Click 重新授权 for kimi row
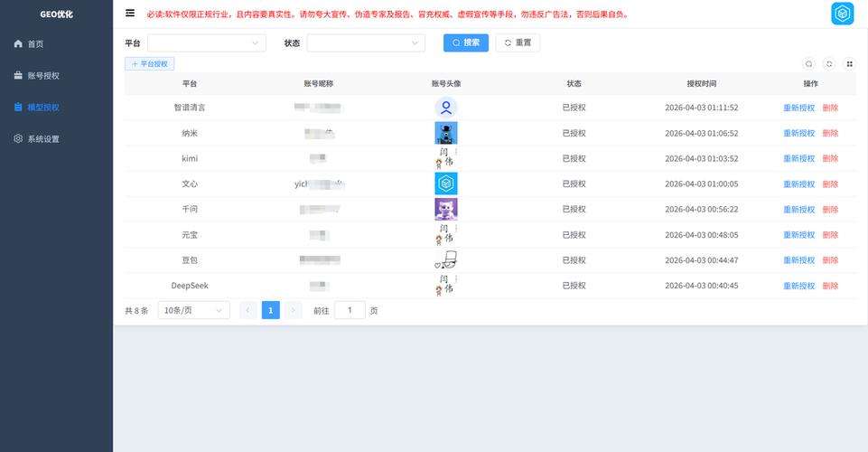Image resolution: width=868 pixels, height=452 pixels. click(798, 158)
